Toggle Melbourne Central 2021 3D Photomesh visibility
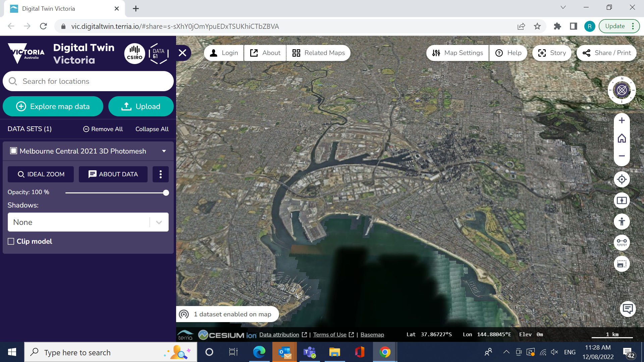This screenshot has height=362, width=644. [x=14, y=151]
